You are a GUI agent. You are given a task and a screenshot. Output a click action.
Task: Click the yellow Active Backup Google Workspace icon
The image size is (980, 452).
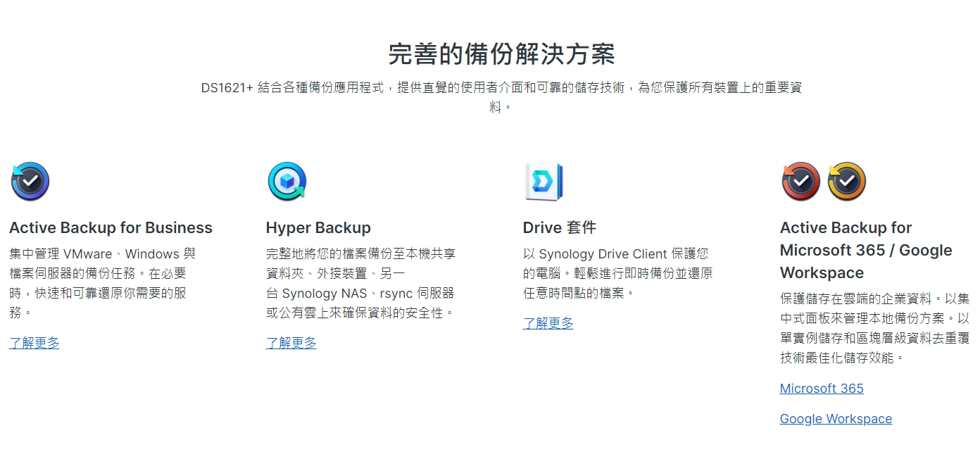847,182
